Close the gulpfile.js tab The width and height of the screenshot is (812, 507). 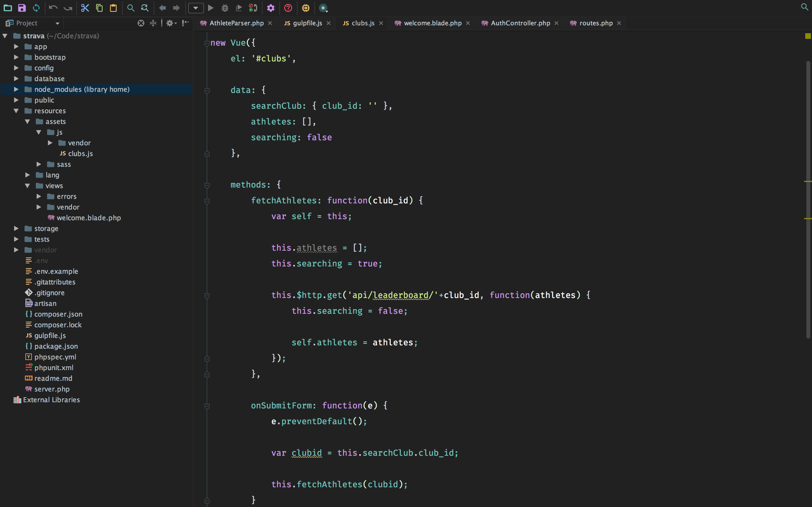point(329,23)
